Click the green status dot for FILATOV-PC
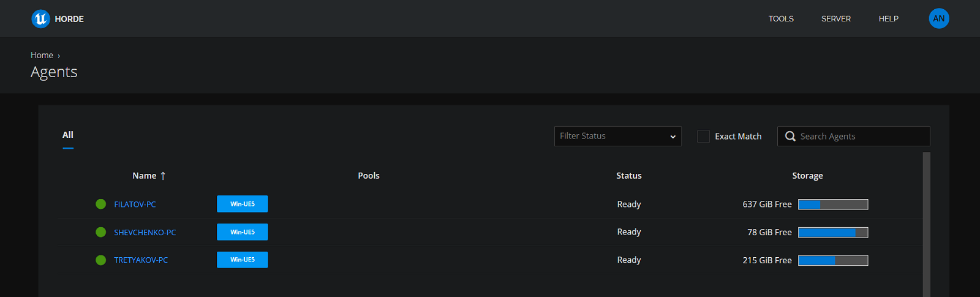 click(x=101, y=204)
